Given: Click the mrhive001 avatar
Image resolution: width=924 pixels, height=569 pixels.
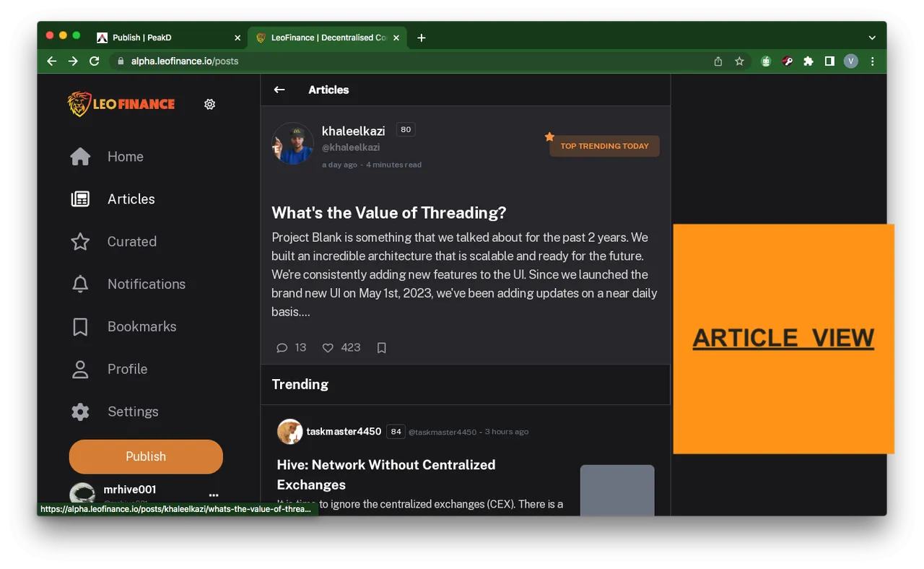Looking at the screenshot, I should pyautogui.click(x=82, y=493).
